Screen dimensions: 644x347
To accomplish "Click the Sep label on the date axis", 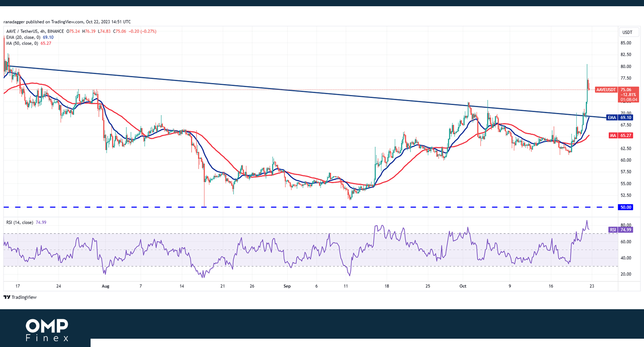I will (x=287, y=286).
